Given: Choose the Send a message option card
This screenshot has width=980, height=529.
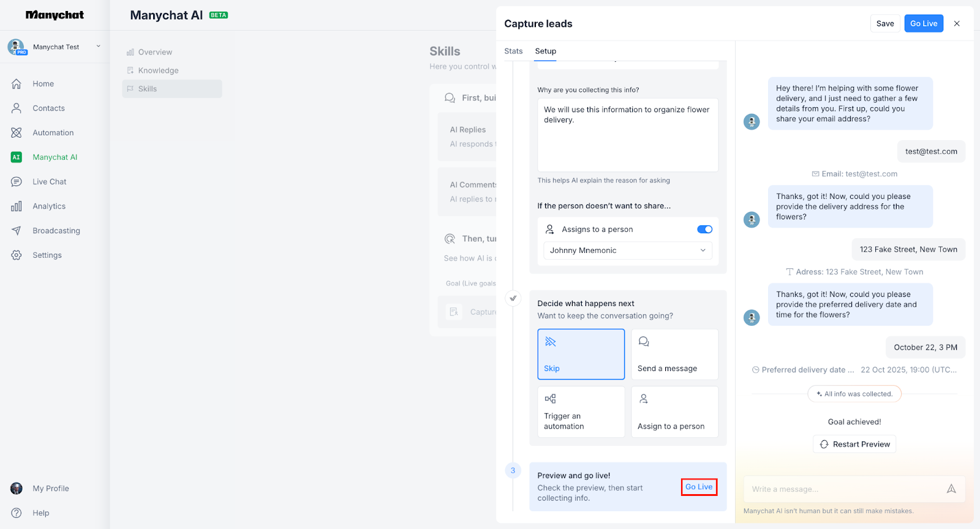Looking at the screenshot, I should point(674,354).
